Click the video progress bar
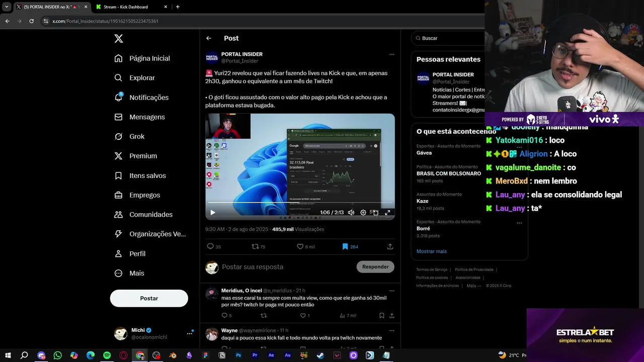The height and width of the screenshot is (362, 644). click(x=300, y=203)
